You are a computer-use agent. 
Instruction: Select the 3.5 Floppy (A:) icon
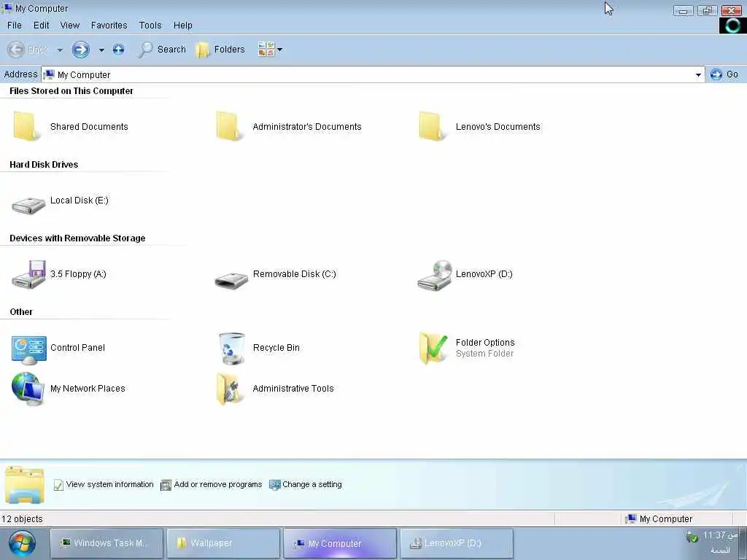(x=28, y=274)
